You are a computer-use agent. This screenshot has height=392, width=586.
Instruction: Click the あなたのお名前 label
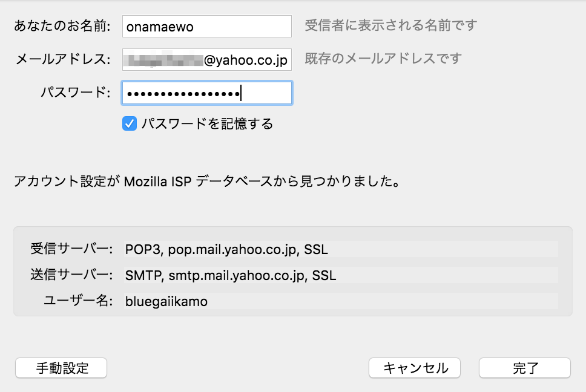62,26
